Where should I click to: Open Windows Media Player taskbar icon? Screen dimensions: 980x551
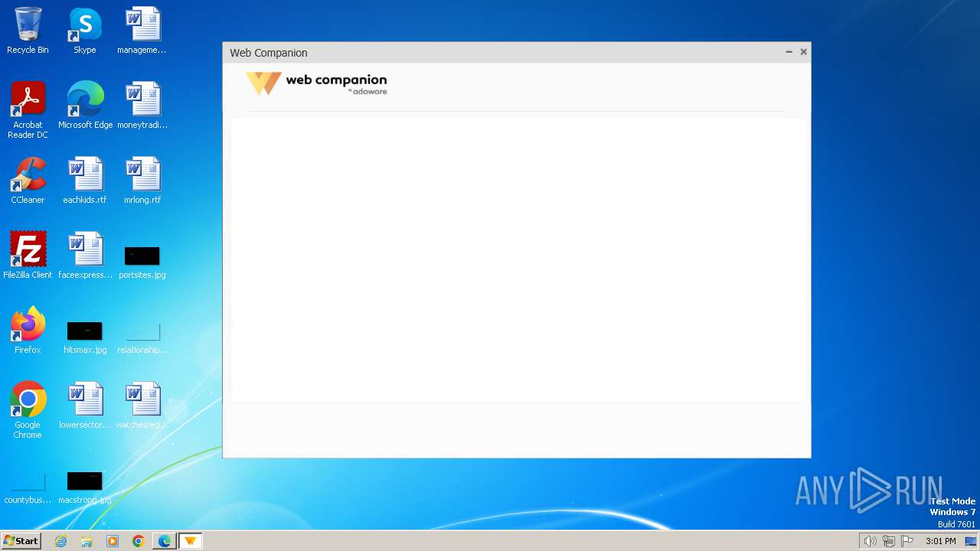[x=113, y=541]
